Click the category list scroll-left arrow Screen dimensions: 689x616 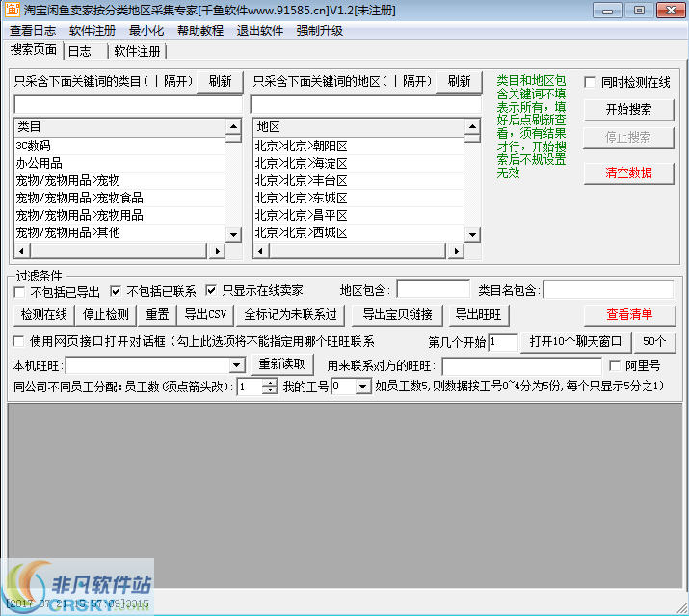tap(22, 251)
